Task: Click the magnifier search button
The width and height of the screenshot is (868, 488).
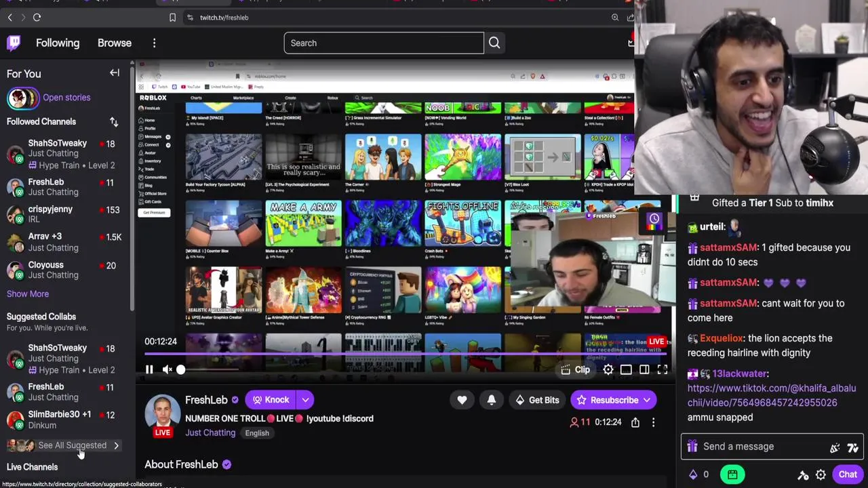Action: pos(494,43)
